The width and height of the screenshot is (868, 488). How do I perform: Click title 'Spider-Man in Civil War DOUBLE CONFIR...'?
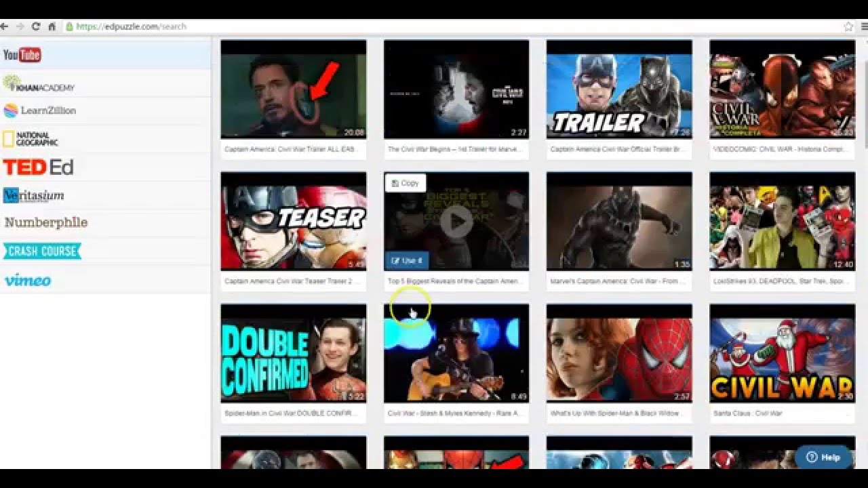click(291, 413)
